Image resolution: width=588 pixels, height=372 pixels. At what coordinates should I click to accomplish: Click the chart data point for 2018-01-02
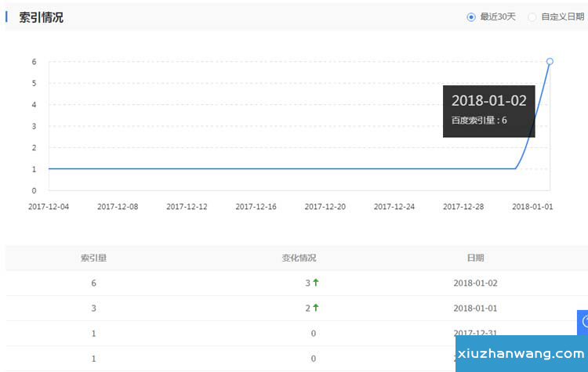(550, 61)
